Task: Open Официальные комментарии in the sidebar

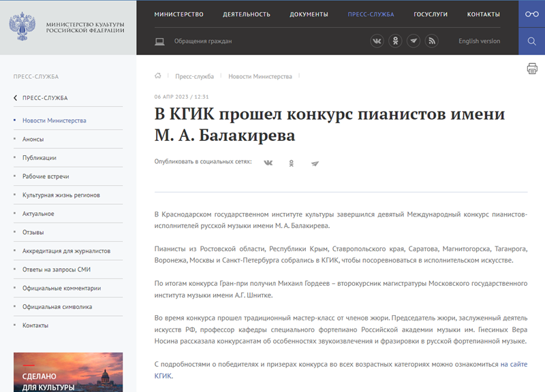Action: [61, 288]
